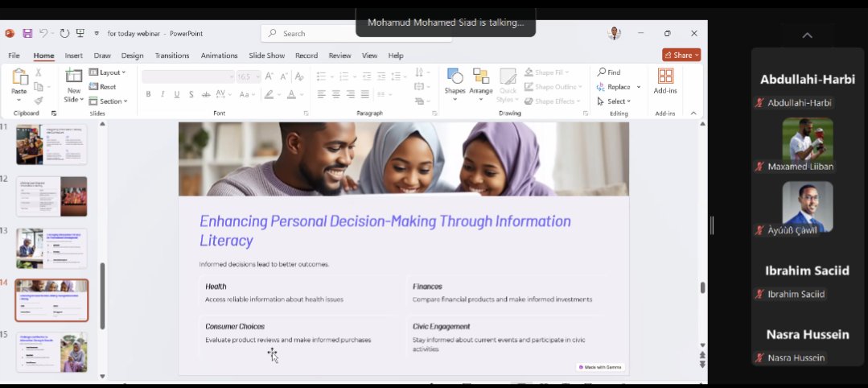Switch to the Draw tab
Screen dimensions: 868x388
coord(102,56)
